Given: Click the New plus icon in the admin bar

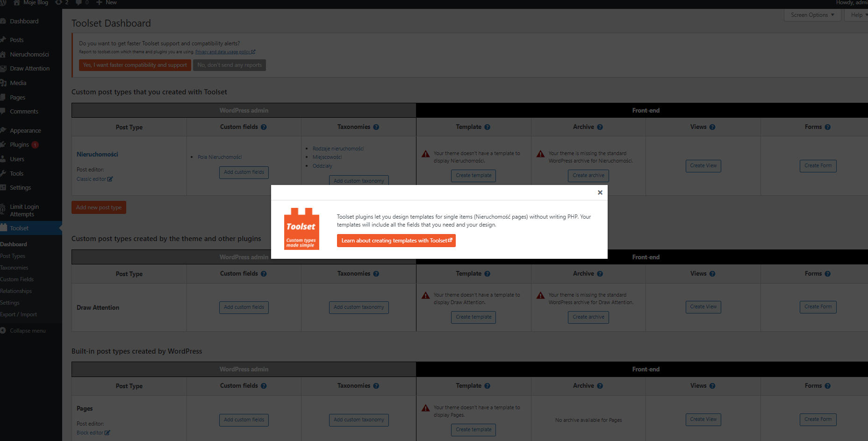Looking at the screenshot, I should coord(99,2).
